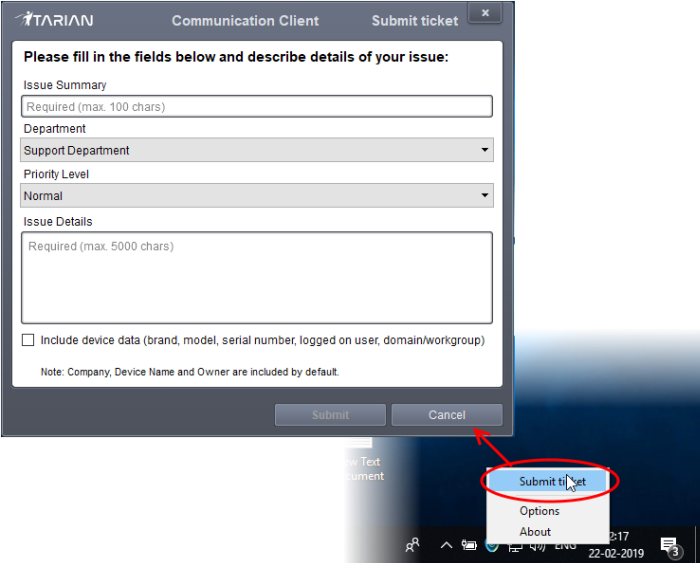Click the battery power tray icon
Image resolution: width=700 pixels, height=563 pixels.
pos(469,545)
